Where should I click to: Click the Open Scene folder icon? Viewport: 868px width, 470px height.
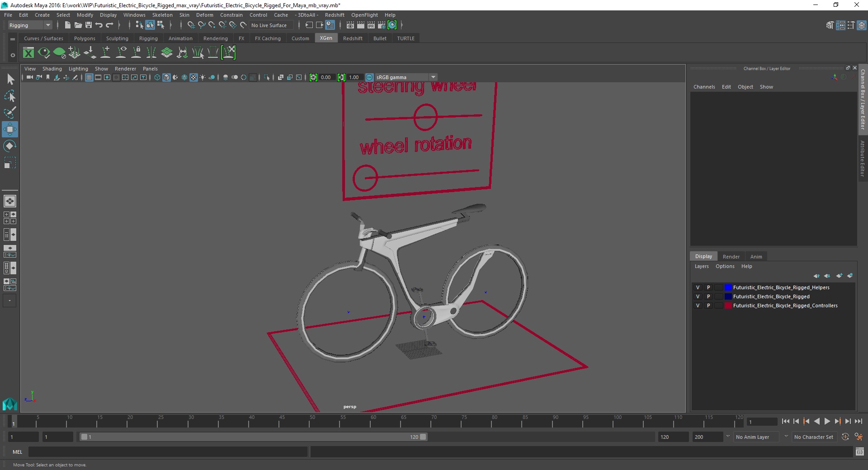pyautogui.click(x=78, y=25)
